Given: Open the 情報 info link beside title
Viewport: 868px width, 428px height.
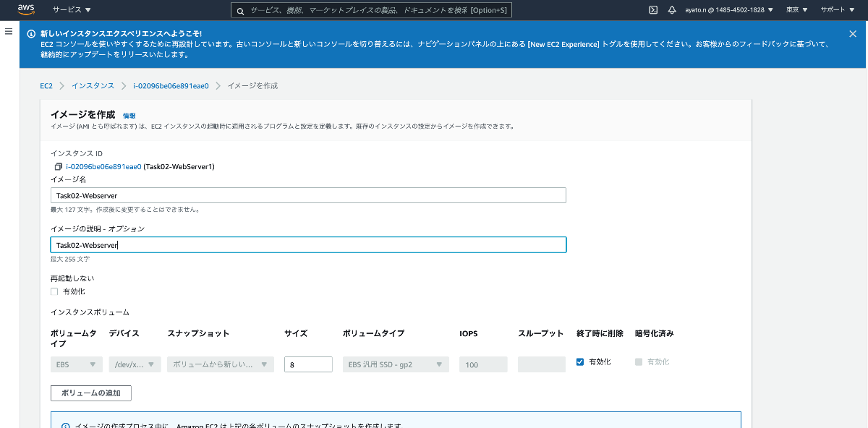Looking at the screenshot, I should coord(129,116).
